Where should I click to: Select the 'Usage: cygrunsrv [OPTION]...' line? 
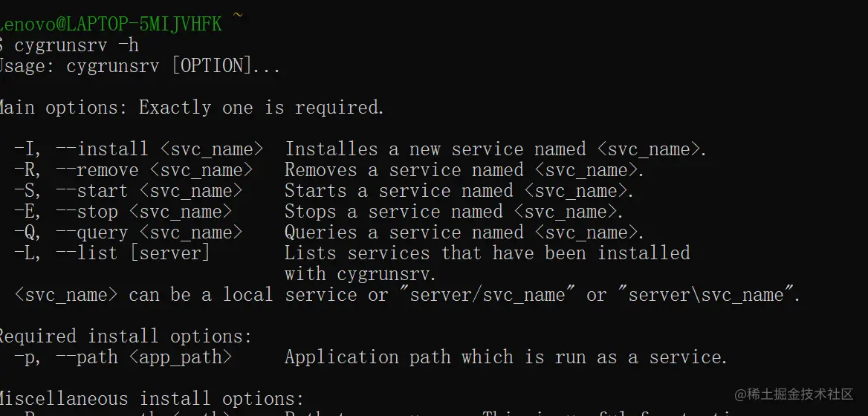140,66
